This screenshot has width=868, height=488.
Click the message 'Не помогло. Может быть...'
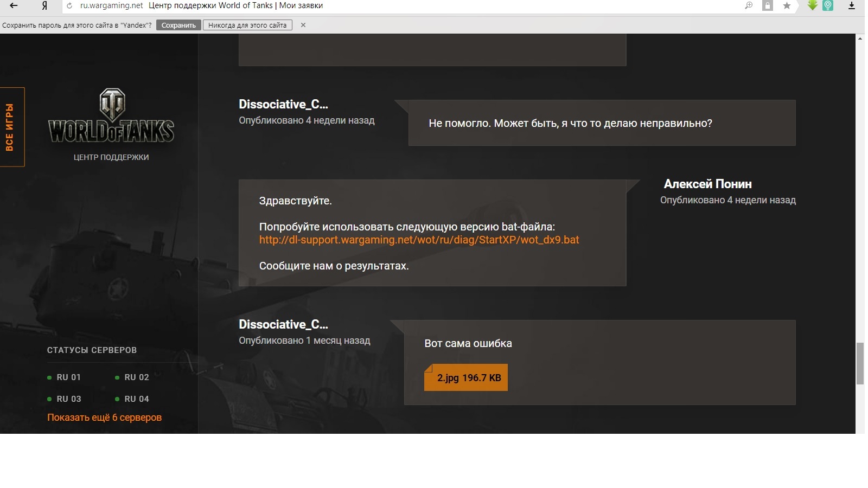(x=570, y=123)
